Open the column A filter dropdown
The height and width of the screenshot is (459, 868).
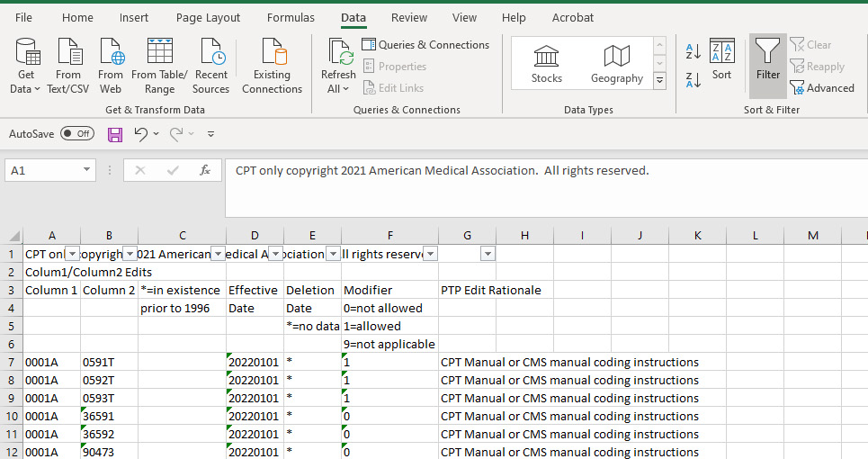tap(73, 255)
